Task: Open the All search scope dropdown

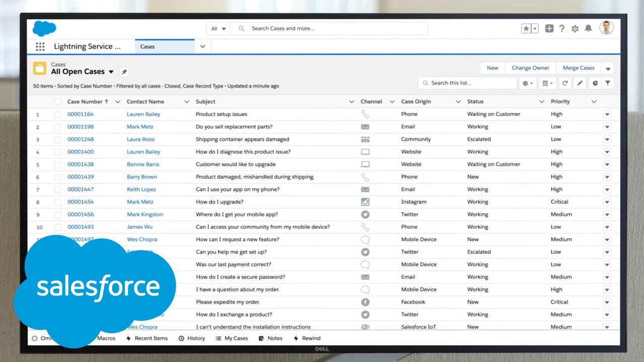Action: 218,29
